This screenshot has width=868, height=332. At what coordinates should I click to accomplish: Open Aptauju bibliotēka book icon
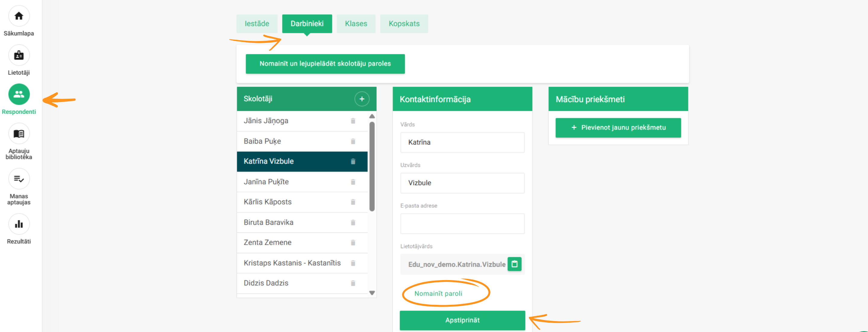point(19,134)
